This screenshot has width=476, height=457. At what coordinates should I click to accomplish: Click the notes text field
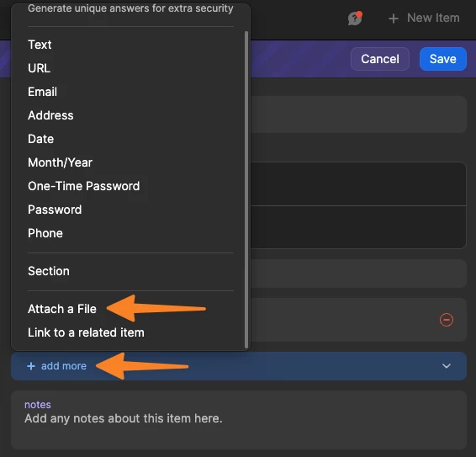[x=239, y=420]
